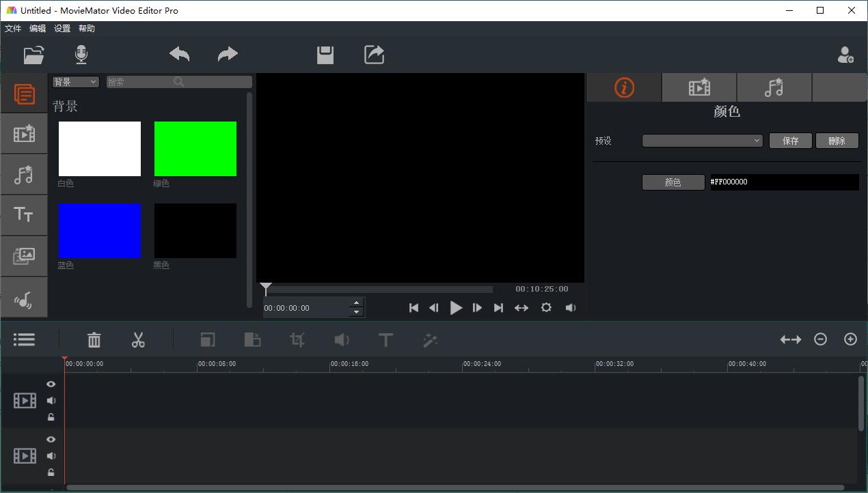Select the white 白色 background swatch
This screenshot has width=868, height=493.
pos(100,149)
